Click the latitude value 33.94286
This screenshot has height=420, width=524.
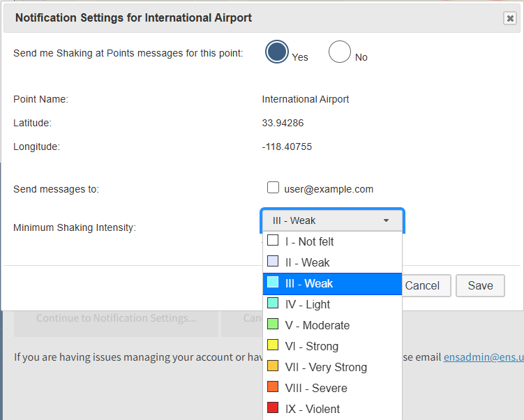click(x=283, y=123)
